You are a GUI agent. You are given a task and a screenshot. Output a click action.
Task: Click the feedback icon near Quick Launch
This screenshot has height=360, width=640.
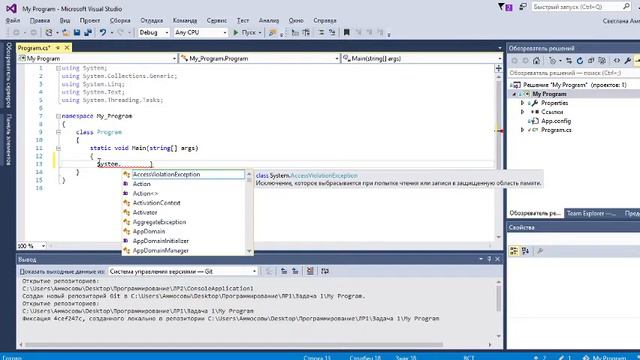tap(523, 7)
